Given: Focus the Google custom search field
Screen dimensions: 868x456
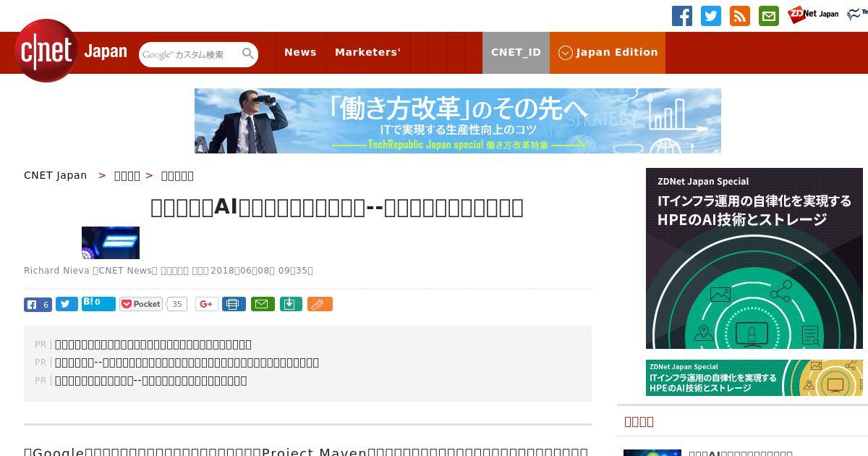Looking at the screenshot, I should tap(190, 54).
